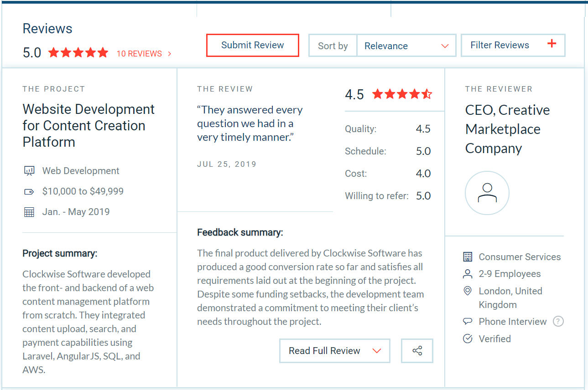Click the reviewer avatar circle
This screenshot has height=390, width=588.
(487, 193)
